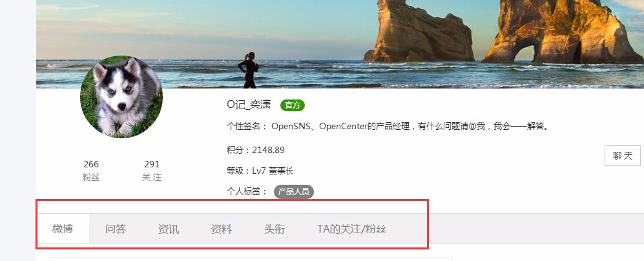This screenshot has height=261, width=644.
Task: Switch to the 微博 tab
Action: coord(63,229)
